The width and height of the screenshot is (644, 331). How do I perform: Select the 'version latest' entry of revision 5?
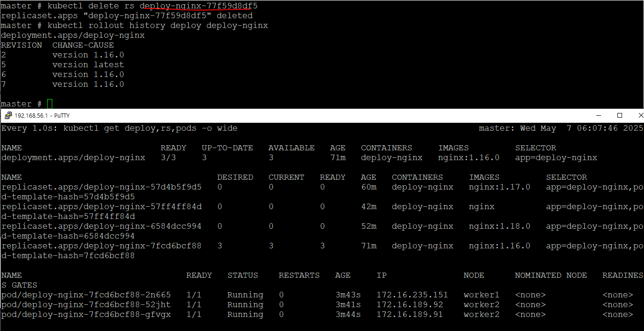coord(88,64)
